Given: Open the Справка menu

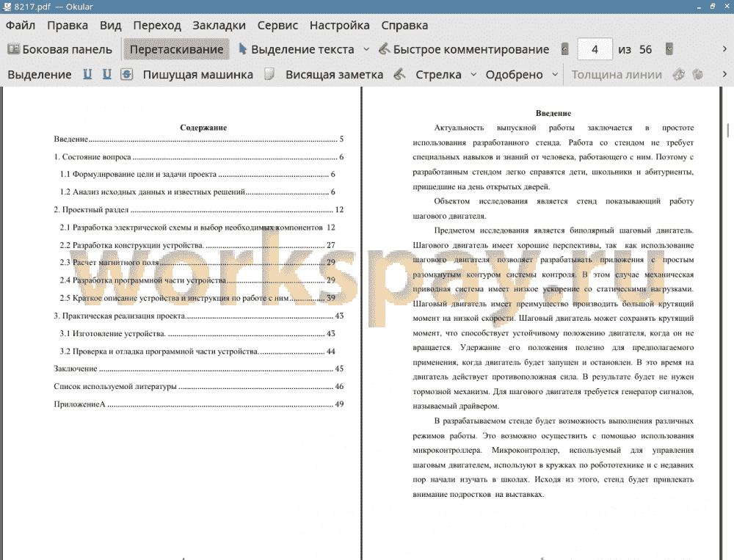Looking at the screenshot, I should click(x=404, y=25).
